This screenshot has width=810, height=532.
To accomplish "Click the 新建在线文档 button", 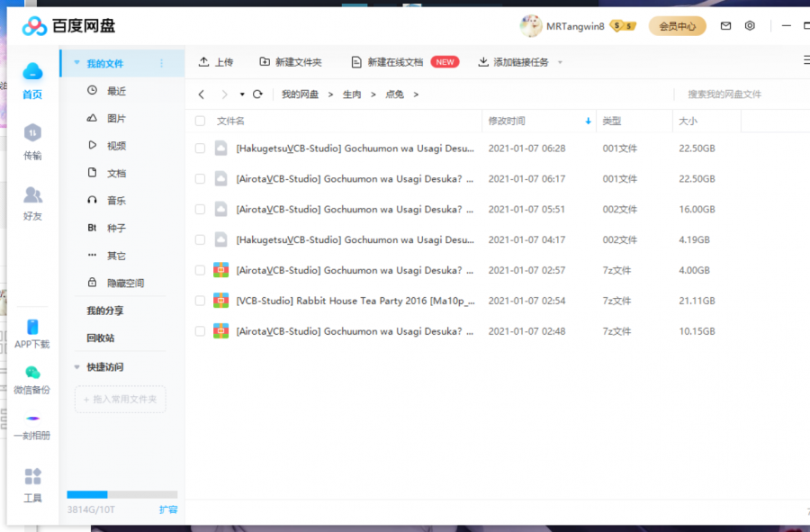I will pos(405,62).
